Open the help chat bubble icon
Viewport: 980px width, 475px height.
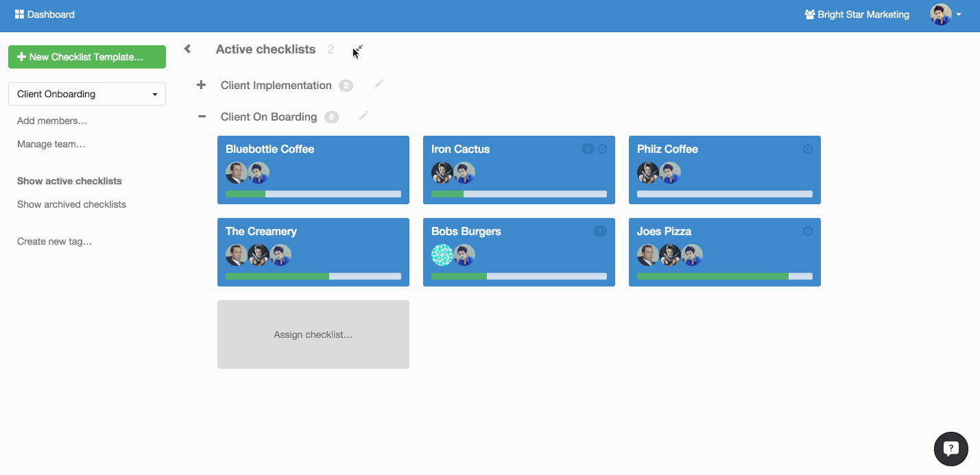[x=951, y=449]
